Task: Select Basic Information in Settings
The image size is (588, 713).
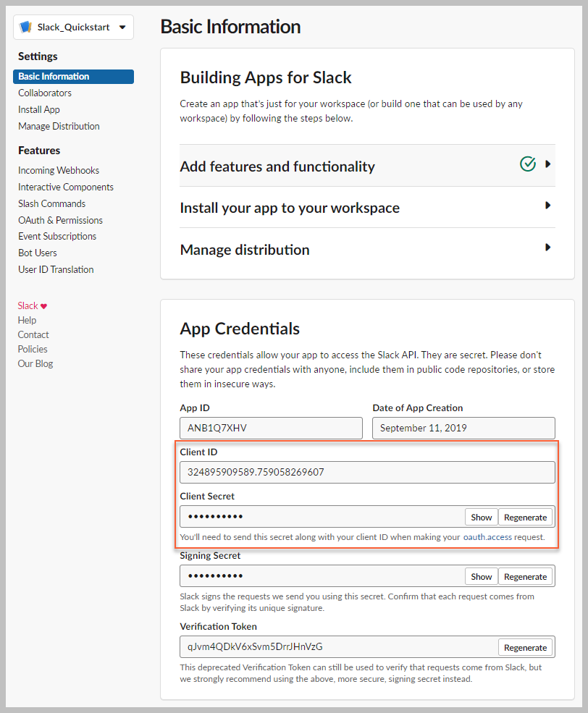Action: coord(73,77)
